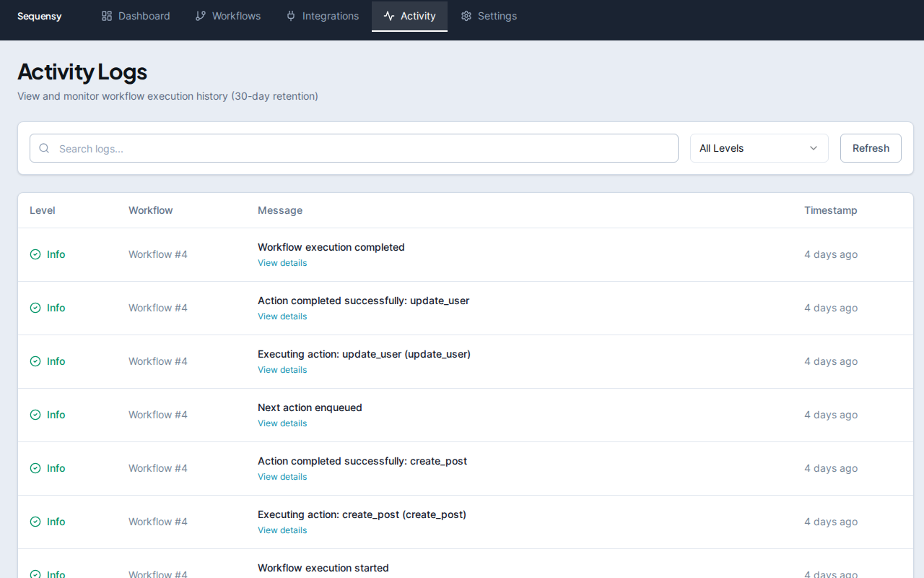The width and height of the screenshot is (924, 578).
Task: Click the Settings gear icon
Action: (466, 15)
